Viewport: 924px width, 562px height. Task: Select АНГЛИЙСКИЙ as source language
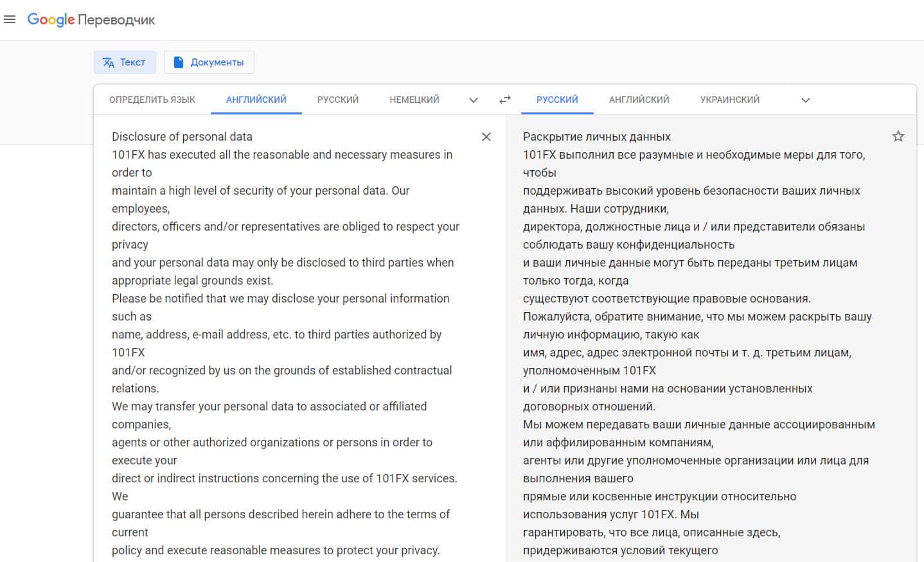[x=256, y=100]
